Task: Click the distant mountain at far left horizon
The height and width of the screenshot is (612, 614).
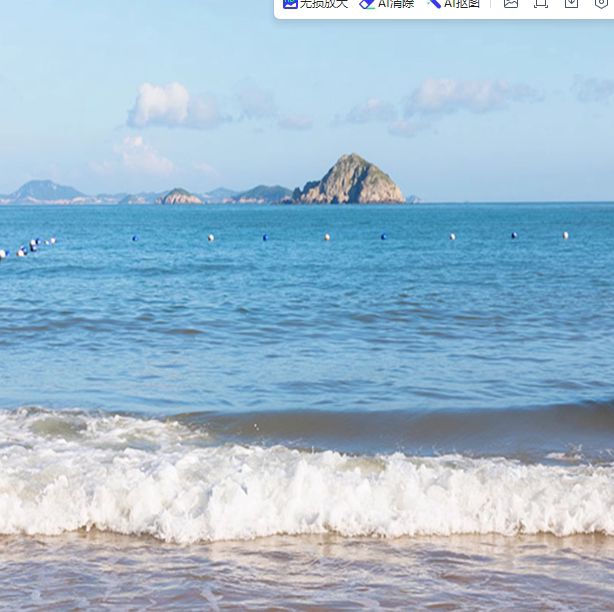Action: click(x=45, y=190)
